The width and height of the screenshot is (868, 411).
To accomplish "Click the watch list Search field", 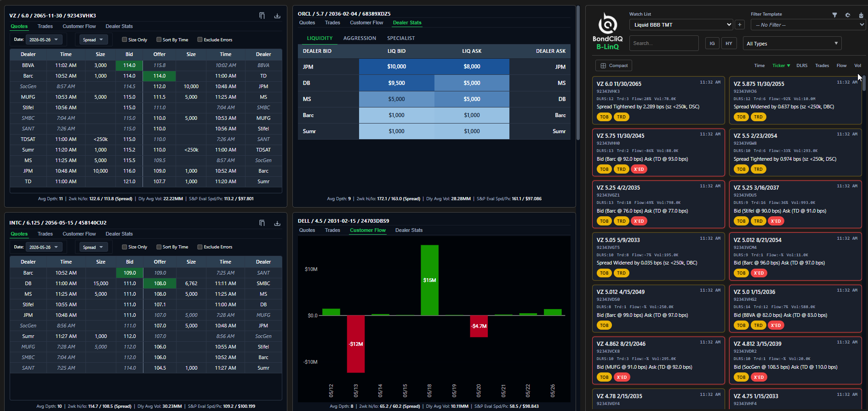I will pyautogui.click(x=664, y=44).
